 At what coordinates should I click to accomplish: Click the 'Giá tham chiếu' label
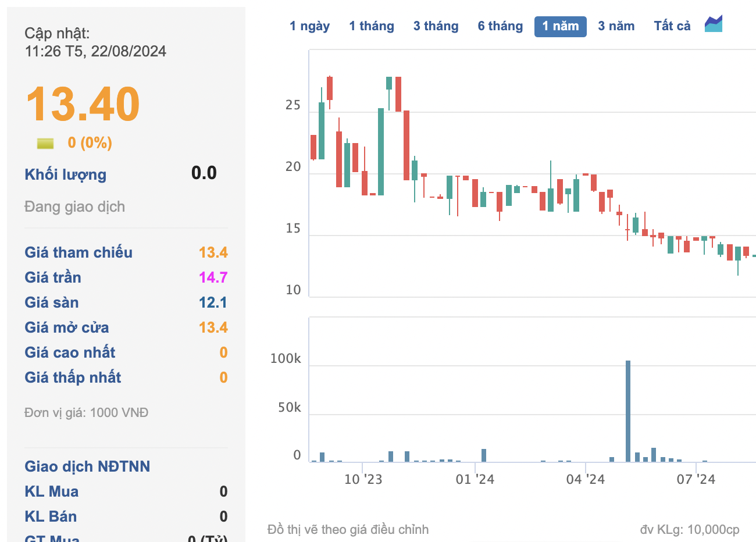coord(79,252)
